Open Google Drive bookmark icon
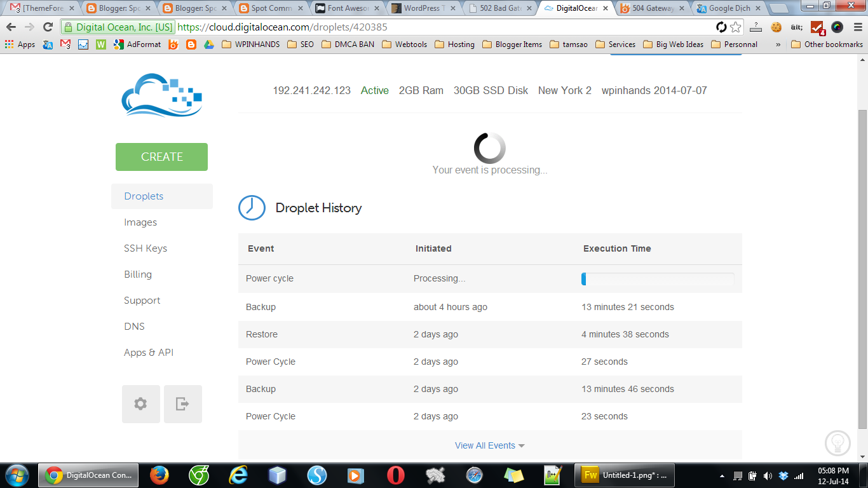The height and width of the screenshot is (488, 868). [x=209, y=44]
